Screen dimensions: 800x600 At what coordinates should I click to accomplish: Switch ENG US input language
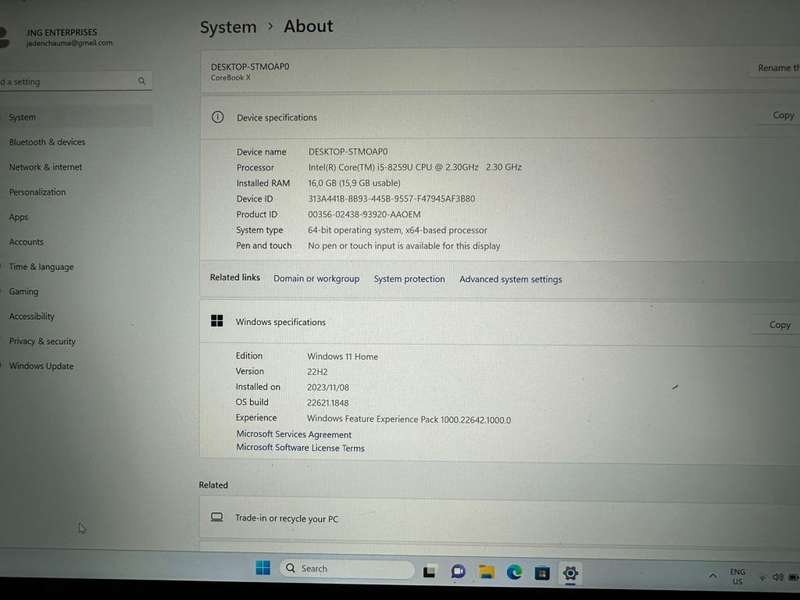pos(737,577)
